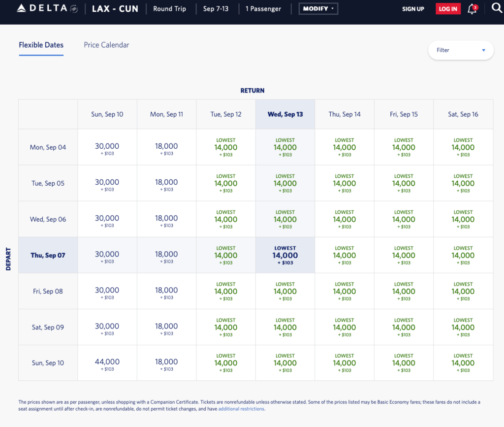Image resolution: width=504 pixels, height=427 pixels.
Task: Click the LAX - CUN route text
Action: coord(115,9)
